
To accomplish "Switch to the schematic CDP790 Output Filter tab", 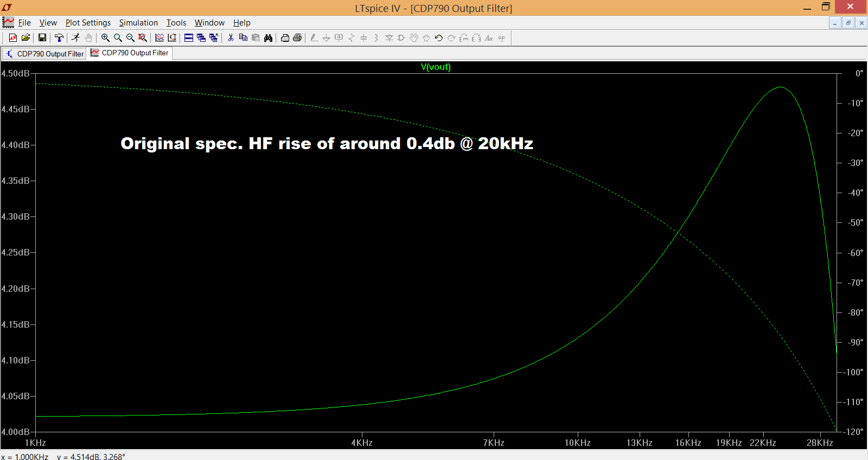I will pyautogui.click(x=44, y=54).
